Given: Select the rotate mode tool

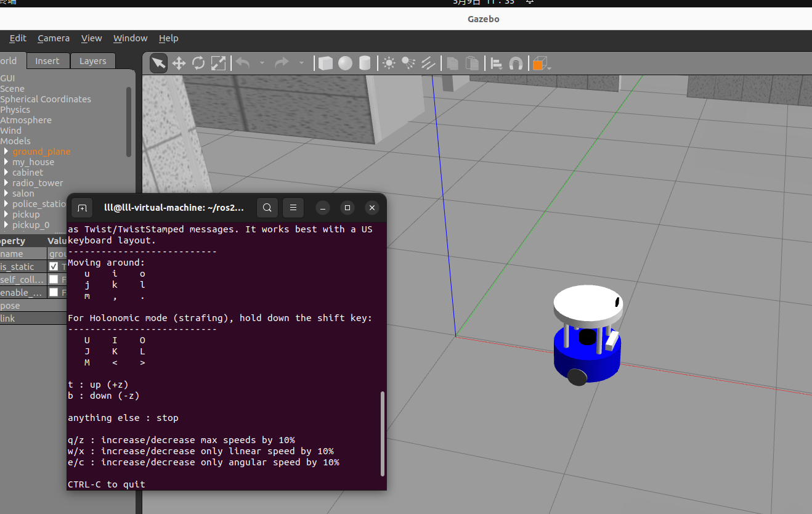Looking at the screenshot, I should pyautogui.click(x=198, y=63).
